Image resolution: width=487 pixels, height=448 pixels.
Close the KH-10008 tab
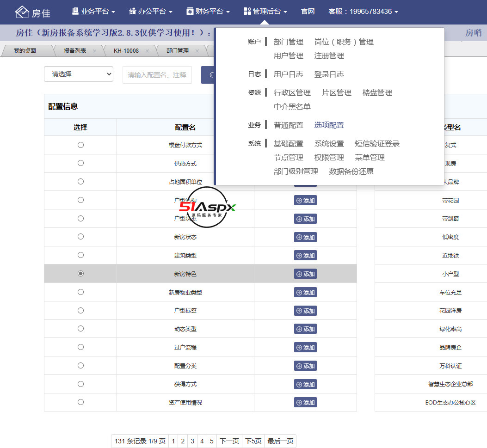pyautogui.click(x=147, y=51)
